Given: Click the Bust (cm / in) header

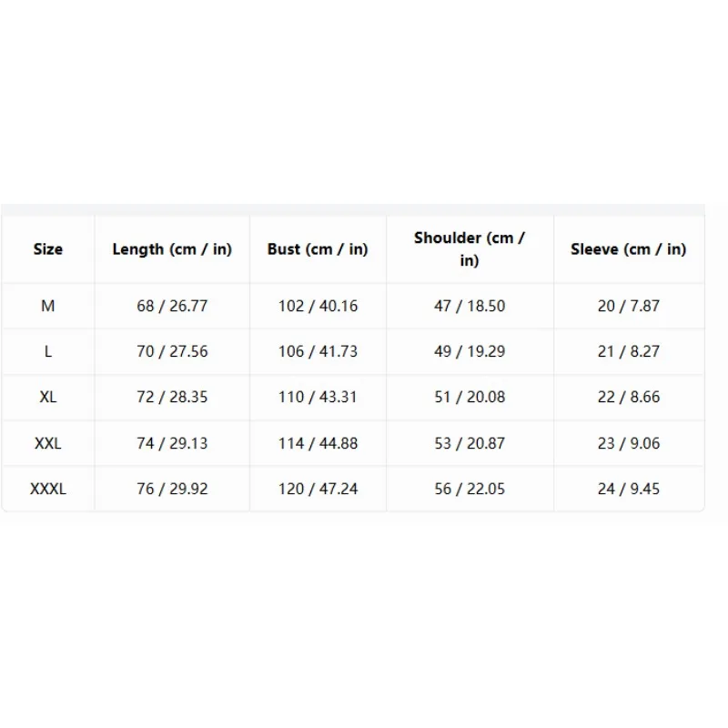Looking at the screenshot, I should click(x=318, y=249).
